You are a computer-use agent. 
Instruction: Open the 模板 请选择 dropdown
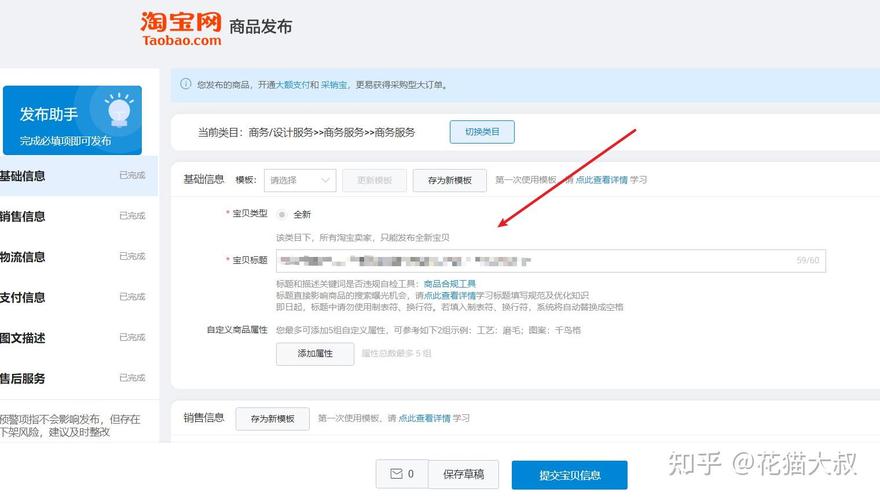(299, 180)
